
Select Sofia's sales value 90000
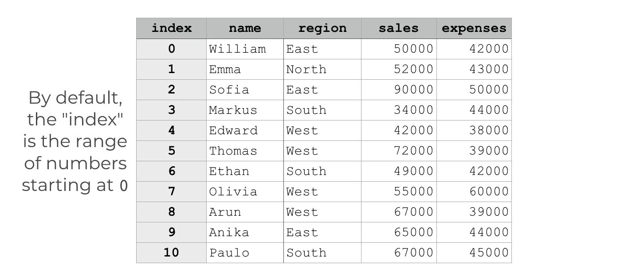click(x=399, y=89)
